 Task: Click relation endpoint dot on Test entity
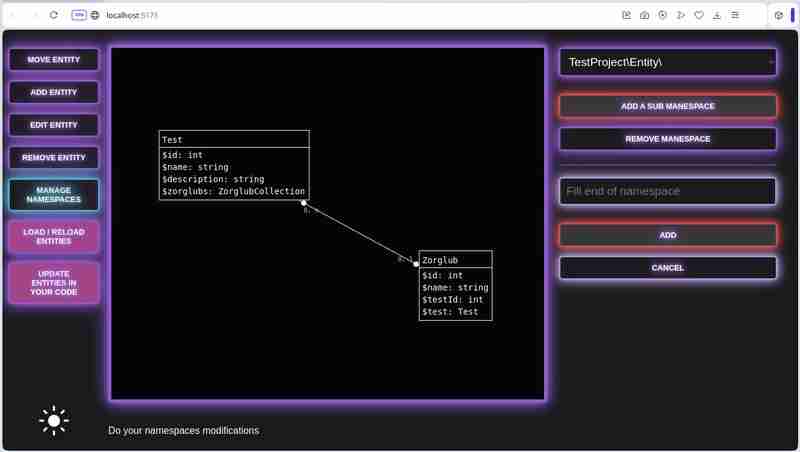pos(304,203)
